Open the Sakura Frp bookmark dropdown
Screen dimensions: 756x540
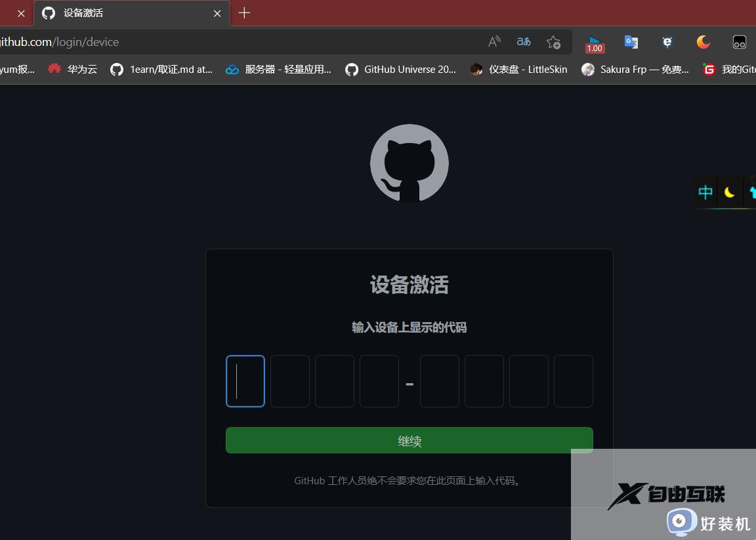(635, 69)
